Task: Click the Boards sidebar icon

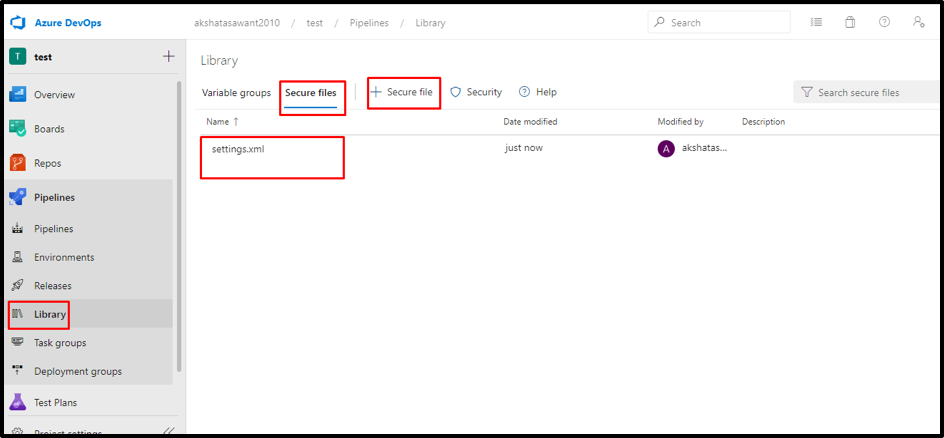Action: [17, 129]
